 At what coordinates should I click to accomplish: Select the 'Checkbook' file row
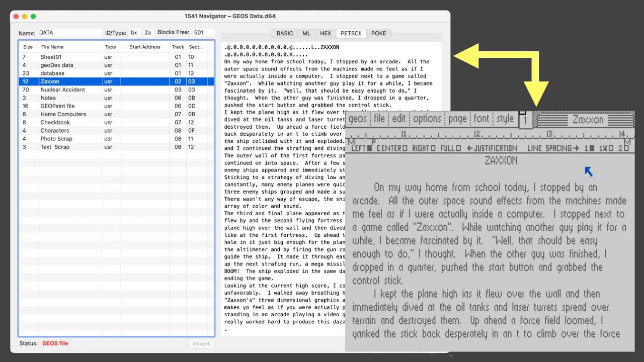point(117,122)
